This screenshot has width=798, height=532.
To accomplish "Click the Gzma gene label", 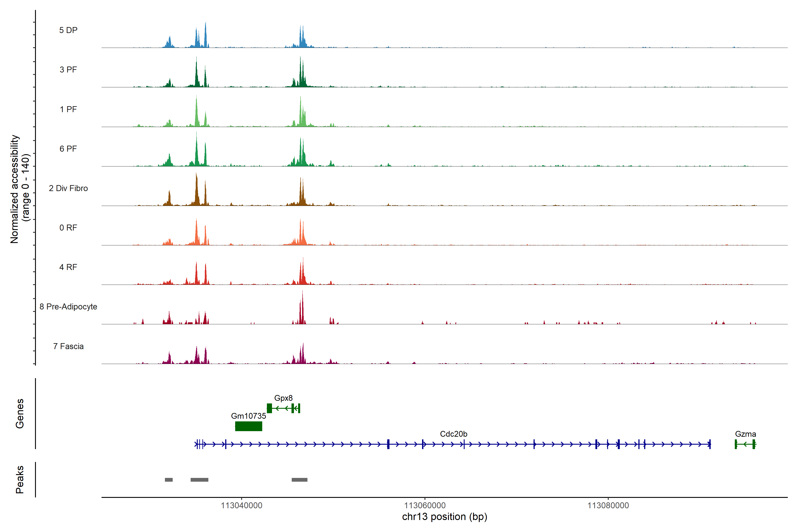I will coord(745,434).
